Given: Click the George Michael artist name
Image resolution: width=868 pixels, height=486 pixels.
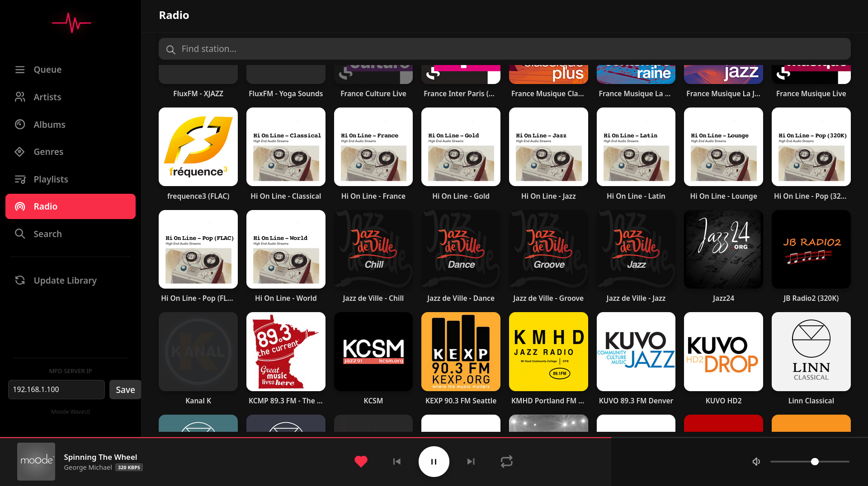Looking at the screenshot, I should coord(88,467).
